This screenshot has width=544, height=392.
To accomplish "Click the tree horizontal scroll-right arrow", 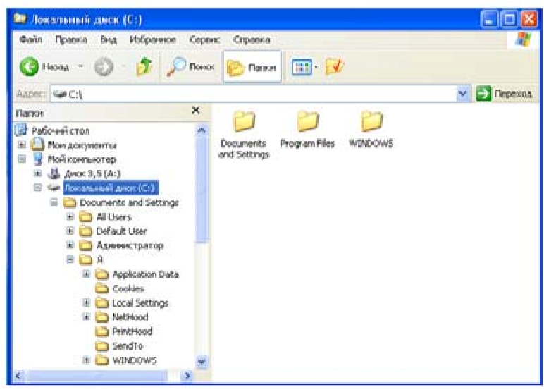I will point(187,375).
